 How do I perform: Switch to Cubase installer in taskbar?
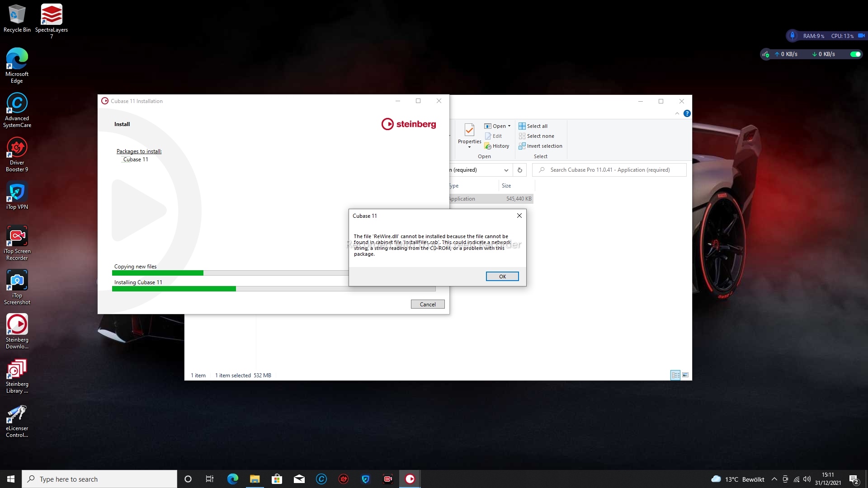point(410,479)
